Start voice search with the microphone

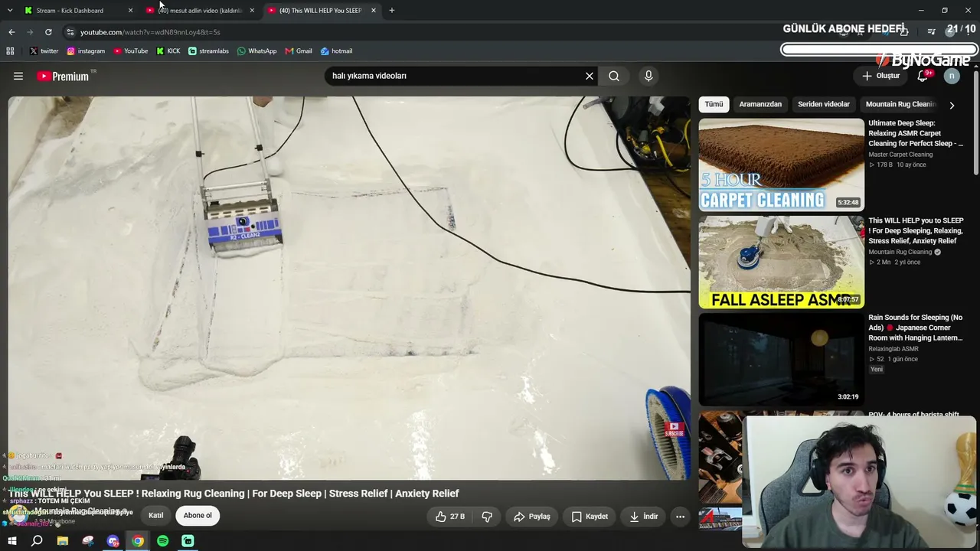click(648, 76)
